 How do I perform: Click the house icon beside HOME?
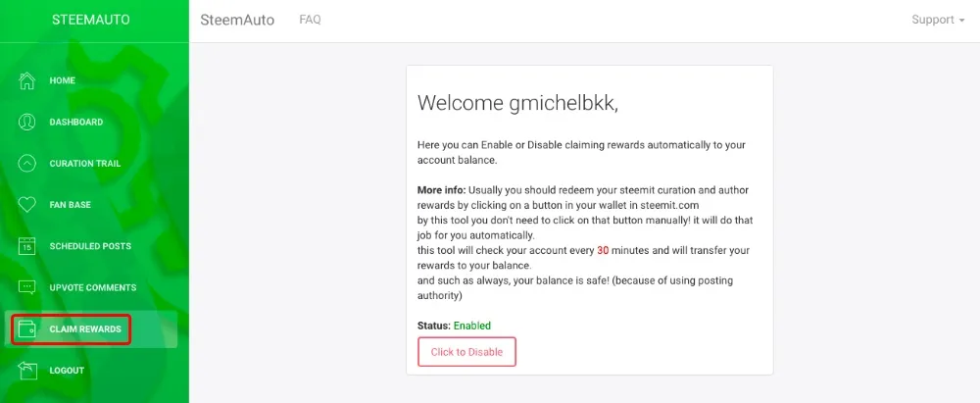click(x=27, y=80)
